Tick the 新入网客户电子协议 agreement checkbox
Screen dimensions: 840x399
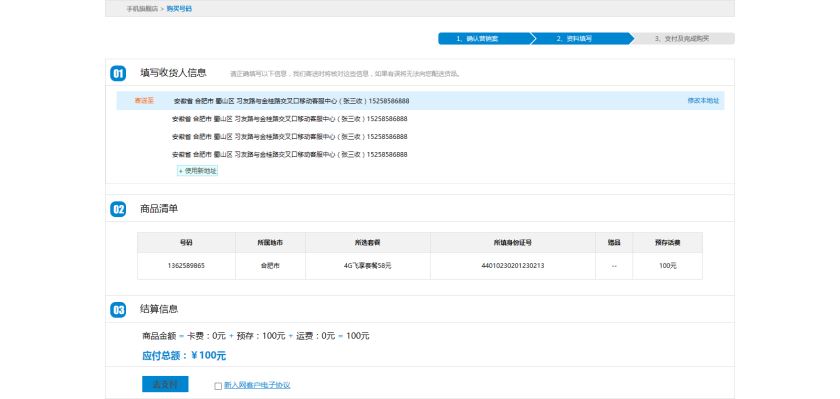pyautogui.click(x=218, y=386)
